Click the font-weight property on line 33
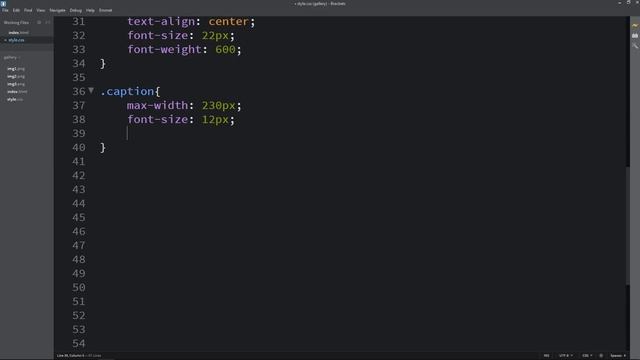The height and width of the screenshot is (360, 640). click(x=164, y=49)
